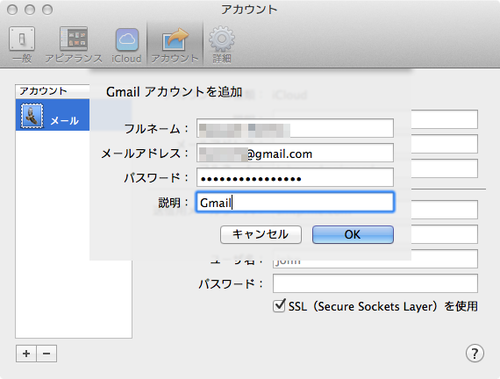
Task: Click the メールアドレス input field
Action: (x=295, y=153)
